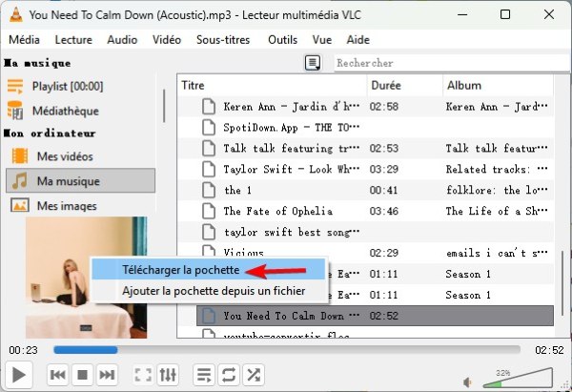Click file icon of taylor swift best song row

click(x=209, y=232)
